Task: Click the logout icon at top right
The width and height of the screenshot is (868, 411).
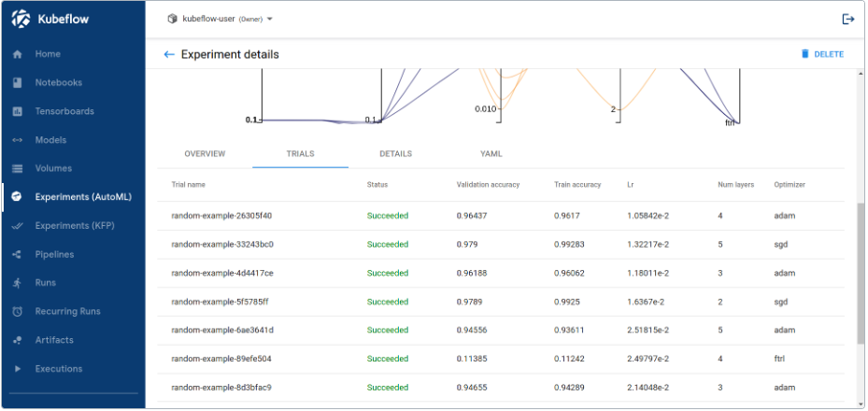Action: click(x=848, y=19)
